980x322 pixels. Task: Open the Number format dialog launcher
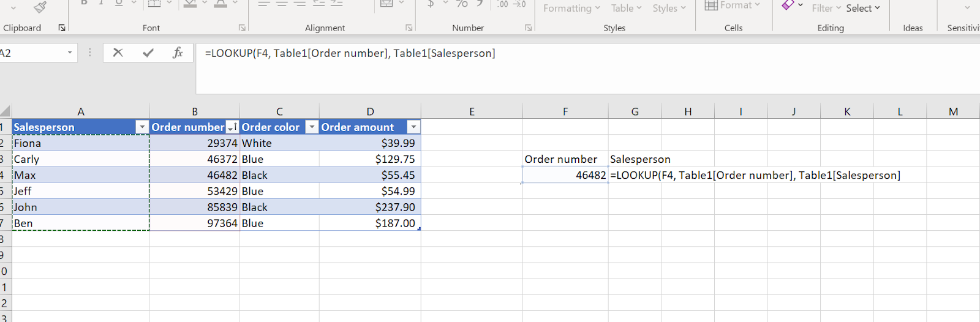pos(528,28)
